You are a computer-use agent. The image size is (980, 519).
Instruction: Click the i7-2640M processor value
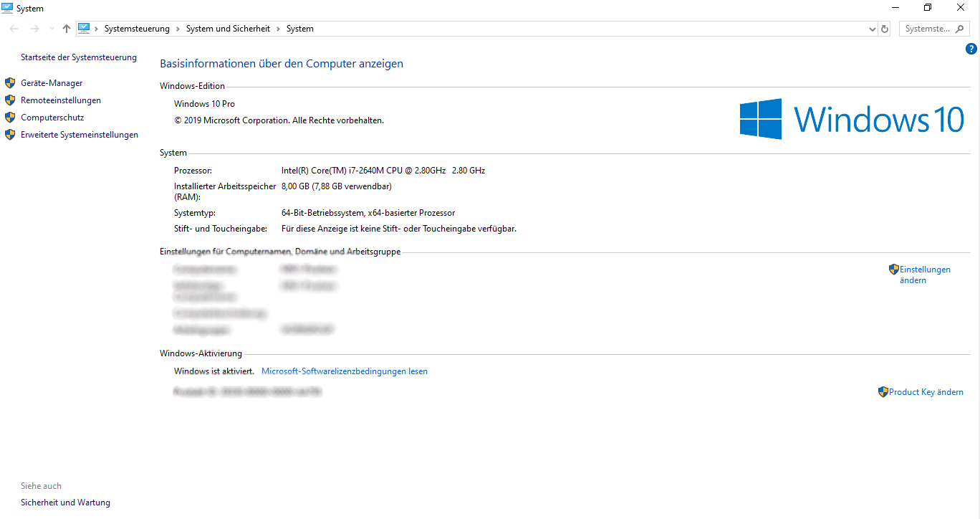pyautogui.click(x=383, y=171)
